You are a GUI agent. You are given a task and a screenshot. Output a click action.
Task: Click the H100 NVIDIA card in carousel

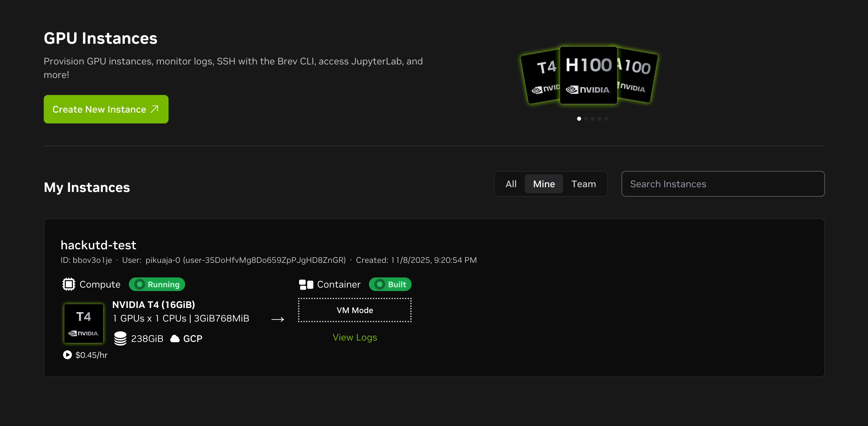click(x=588, y=75)
